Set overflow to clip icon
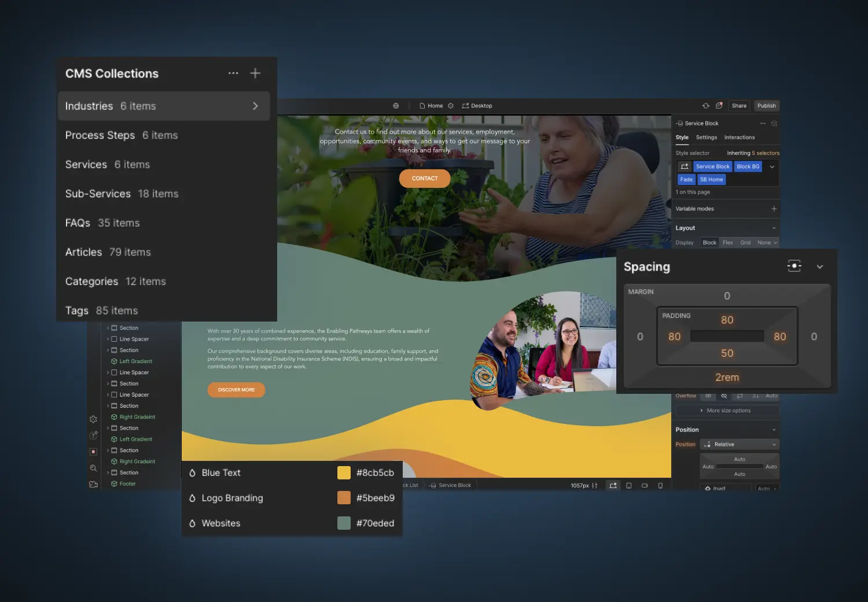Viewport: 868px width, 602px height. tap(740, 396)
